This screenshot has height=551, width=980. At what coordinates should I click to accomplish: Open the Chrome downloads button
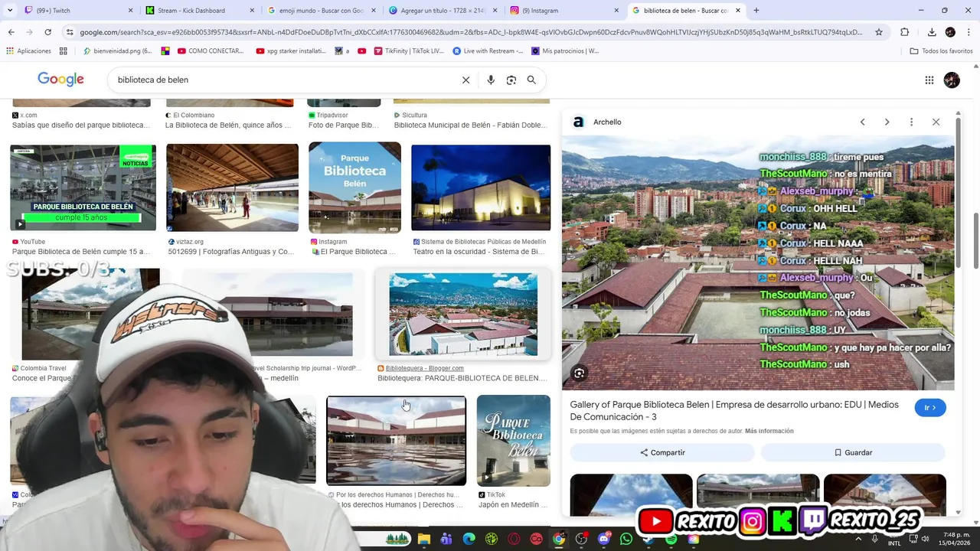932,32
